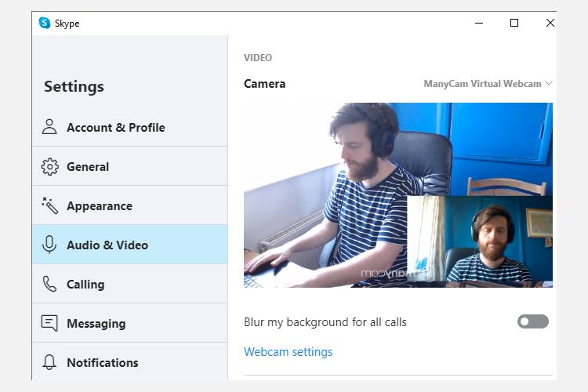Click the magic wand Appearance icon

pyautogui.click(x=50, y=205)
